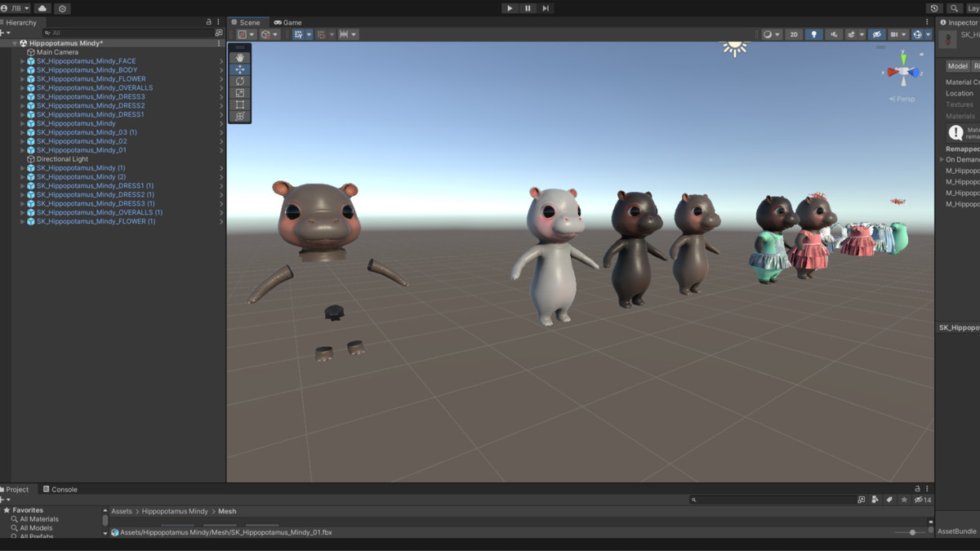Select the Hand (view) tool
The height and width of the screenshot is (551, 980).
(x=240, y=58)
